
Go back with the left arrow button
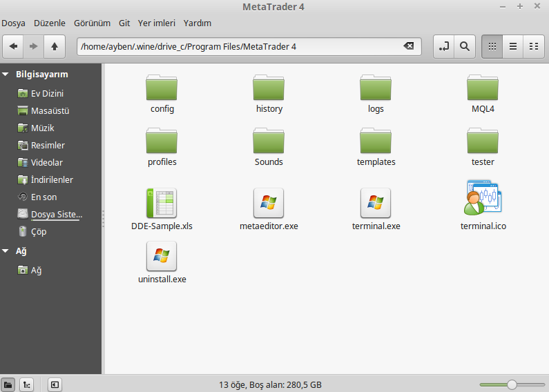click(x=13, y=46)
